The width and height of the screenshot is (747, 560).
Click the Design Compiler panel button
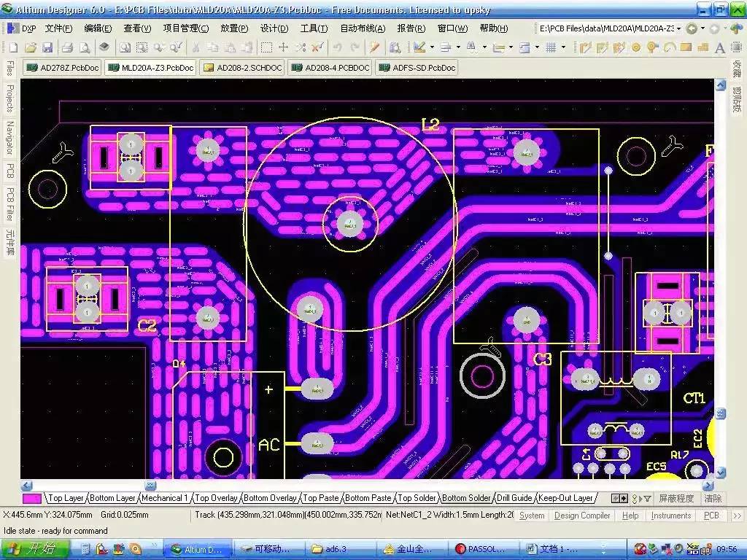[x=581, y=516]
